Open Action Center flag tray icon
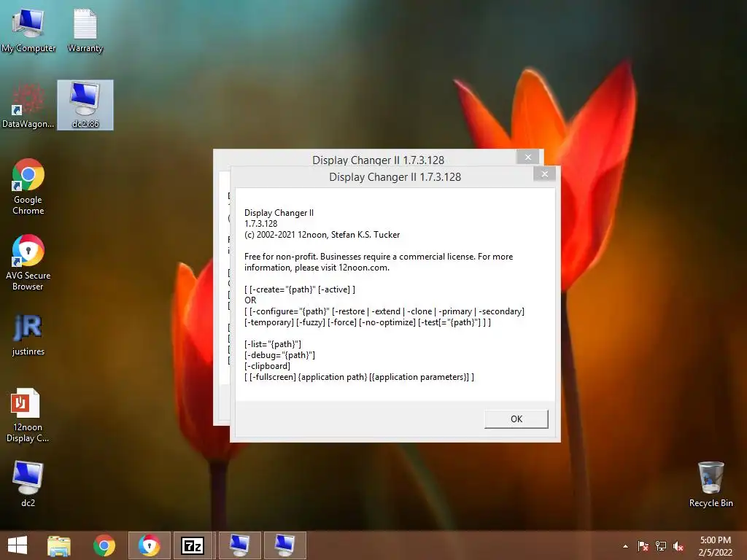The height and width of the screenshot is (560, 747). pyautogui.click(x=643, y=546)
